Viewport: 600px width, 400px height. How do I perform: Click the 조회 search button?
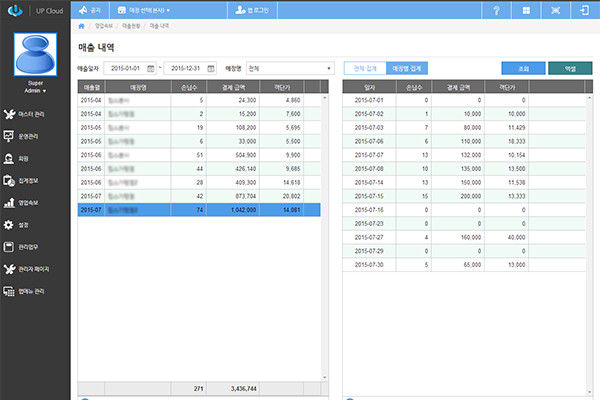pyautogui.click(x=523, y=68)
